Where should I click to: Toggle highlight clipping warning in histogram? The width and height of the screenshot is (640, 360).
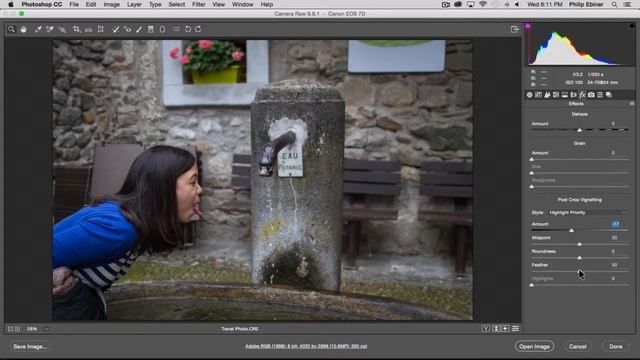[x=632, y=26]
